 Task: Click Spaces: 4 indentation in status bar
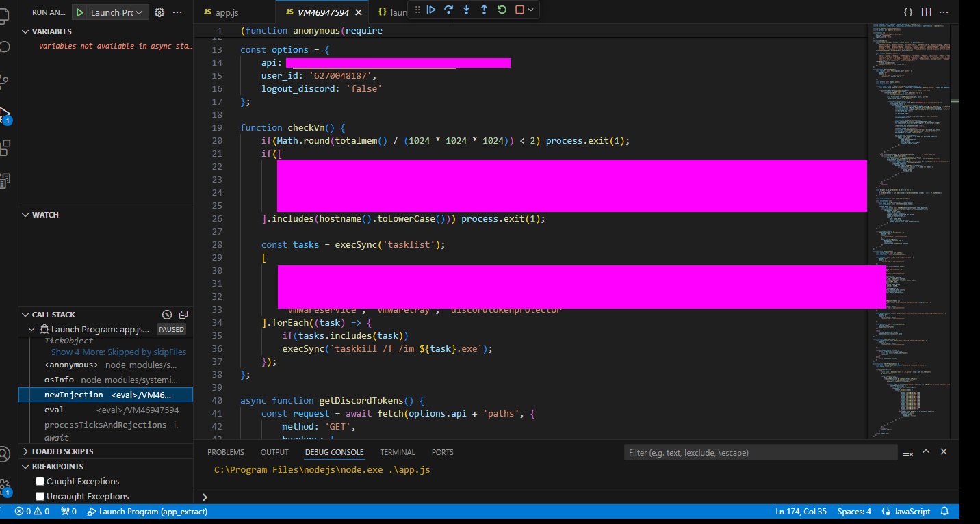tap(854, 512)
